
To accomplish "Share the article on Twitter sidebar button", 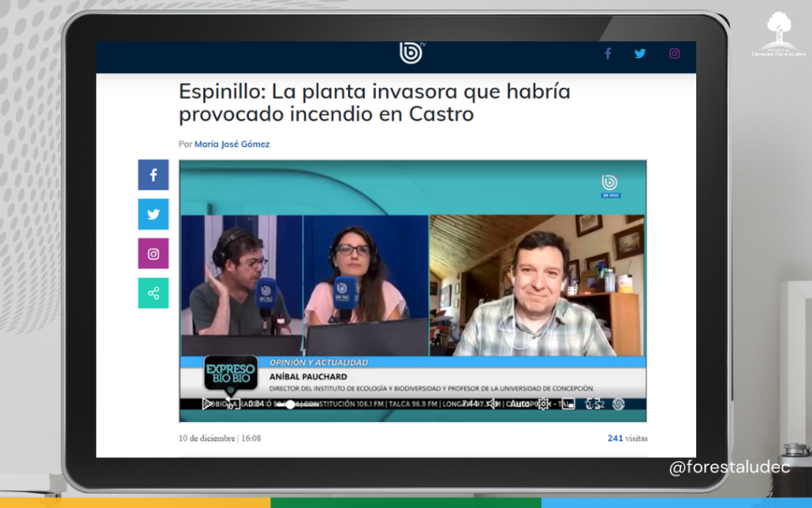I will point(153,214).
